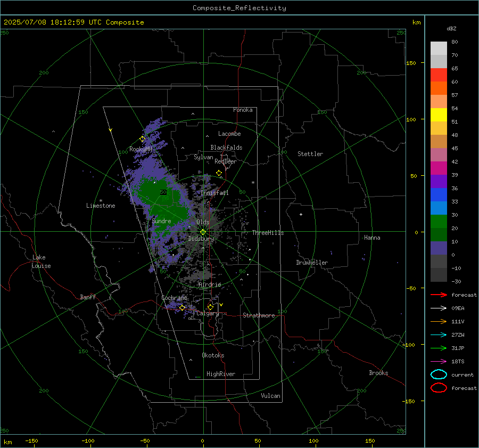The width and height of the screenshot is (479, 448).
Task: Select the magenta 39-42 dBZ swatch
Action: 439,168
